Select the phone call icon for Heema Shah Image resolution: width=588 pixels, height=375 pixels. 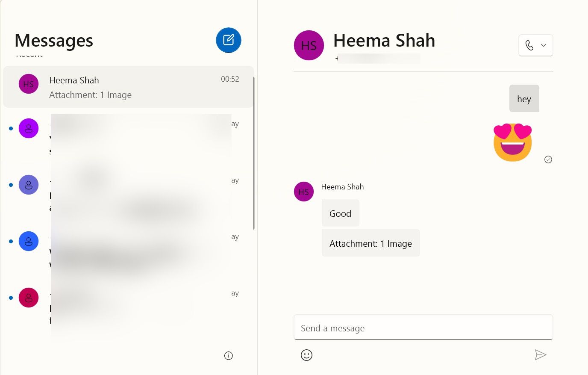click(530, 45)
